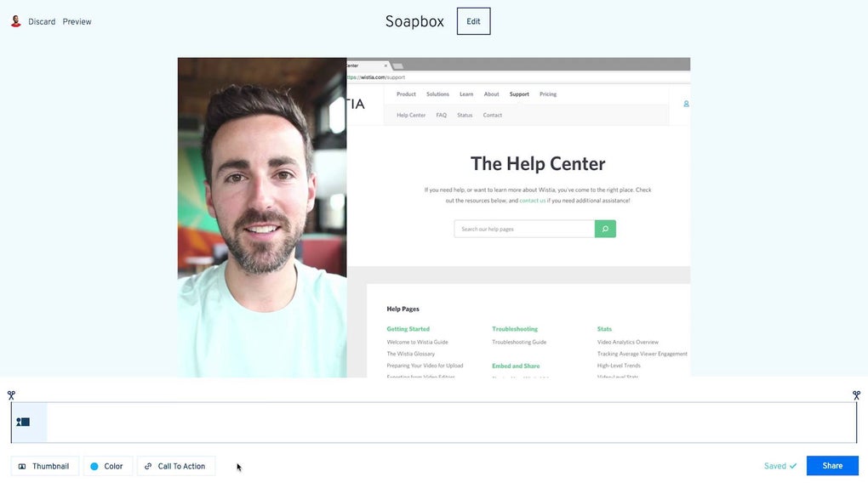Image resolution: width=868 pixels, height=488 pixels.
Task: Click the user avatar icon
Action: pyautogui.click(x=16, y=21)
